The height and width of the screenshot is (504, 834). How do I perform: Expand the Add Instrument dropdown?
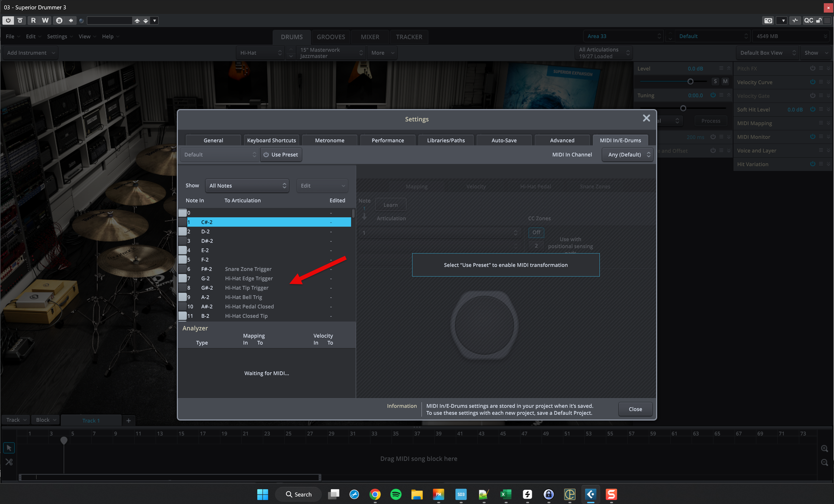(x=31, y=53)
